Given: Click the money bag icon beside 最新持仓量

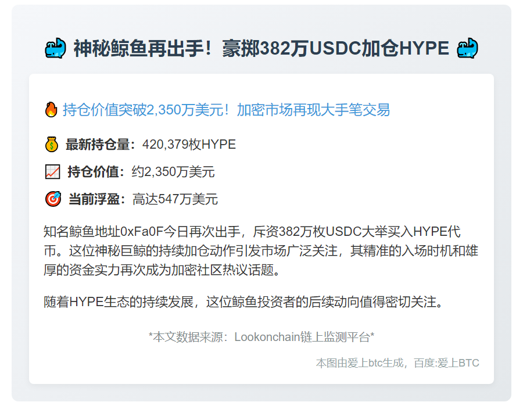Looking at the screenshot, I should [x=52, y=144].
